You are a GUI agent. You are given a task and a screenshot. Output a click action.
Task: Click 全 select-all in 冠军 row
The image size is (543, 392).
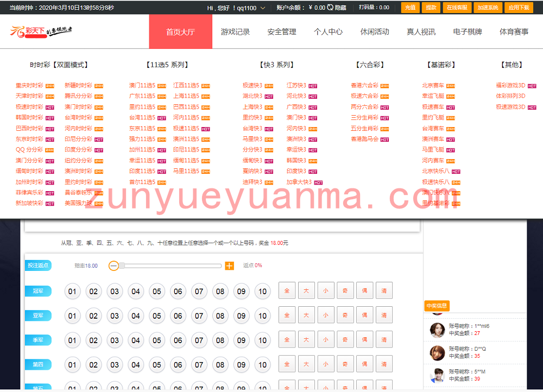click(x=287, y=290)
